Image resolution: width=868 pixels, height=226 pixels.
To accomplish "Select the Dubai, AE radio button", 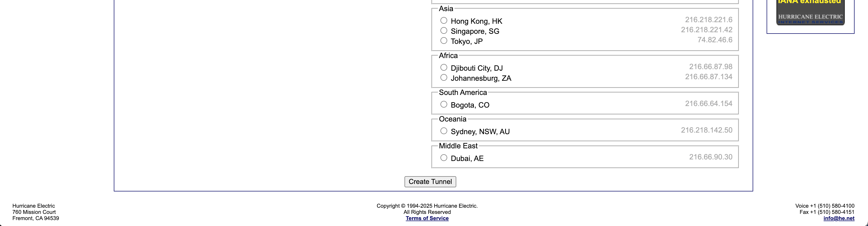I will 444,158.
